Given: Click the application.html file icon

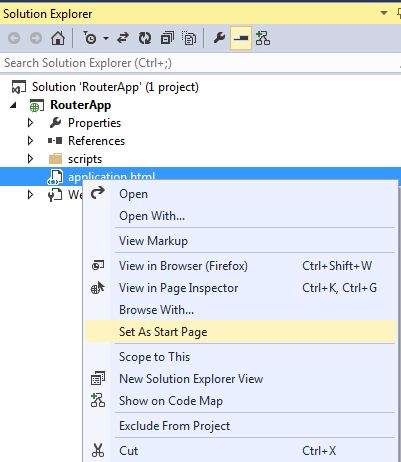Looking at the screenshot, I should 55,177.
